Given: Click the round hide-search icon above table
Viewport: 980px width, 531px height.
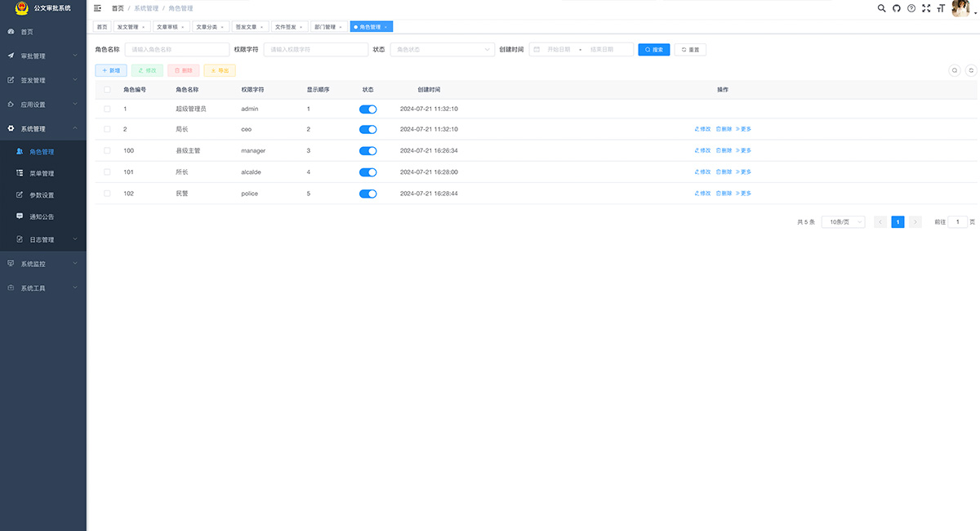Looking at the screenshot, I should tap(955, 71).
